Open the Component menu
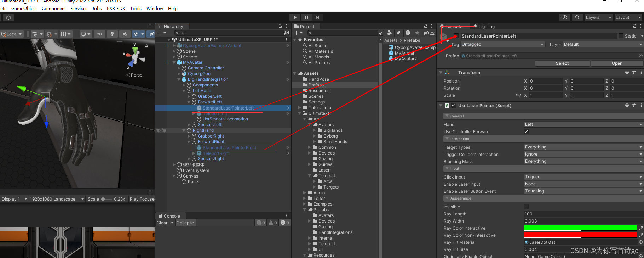This screenshot has width=644, height=258. pos(54,9)
